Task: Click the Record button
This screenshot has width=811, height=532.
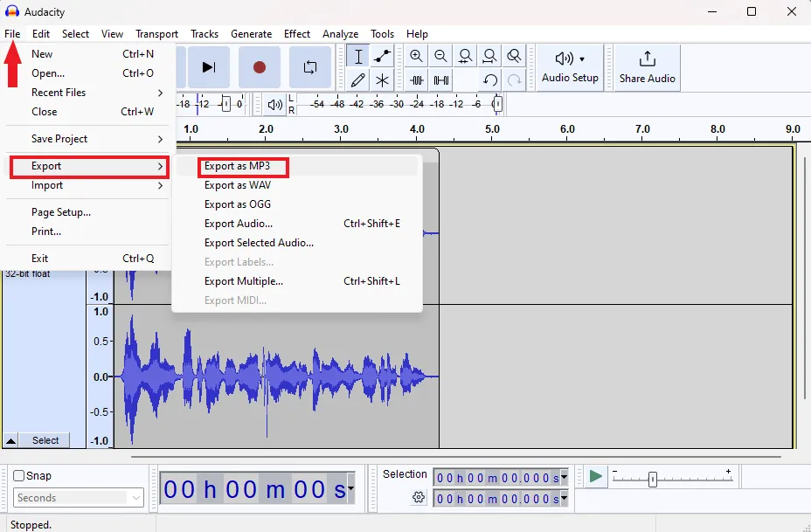Action: (260, 67)
